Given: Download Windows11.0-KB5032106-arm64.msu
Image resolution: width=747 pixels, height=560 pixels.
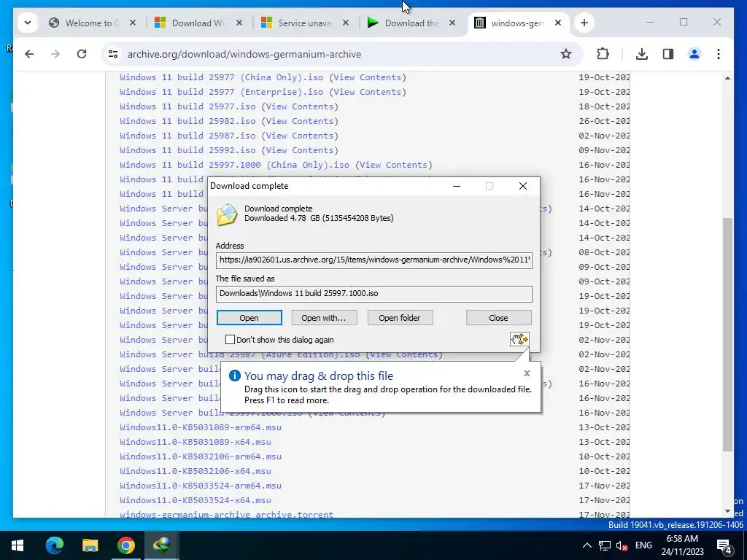Looking at the screenshot, I should [x=201, y=456].
